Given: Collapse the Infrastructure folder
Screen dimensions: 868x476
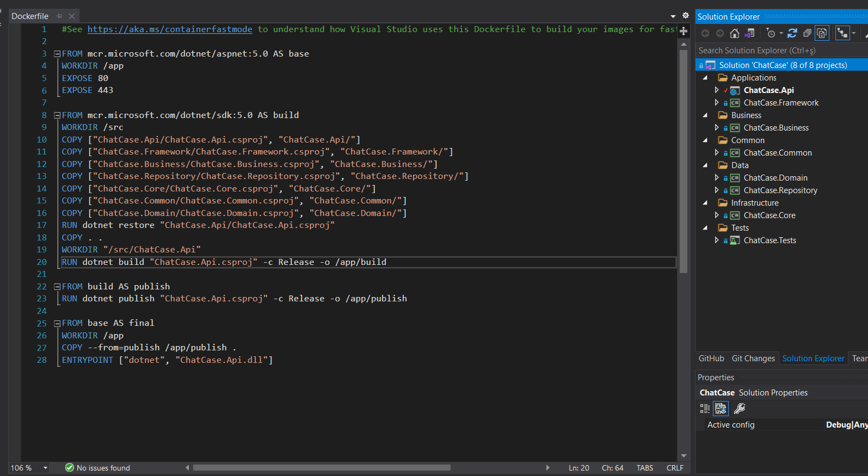Looking at the screenshot, I should point(705,203).
